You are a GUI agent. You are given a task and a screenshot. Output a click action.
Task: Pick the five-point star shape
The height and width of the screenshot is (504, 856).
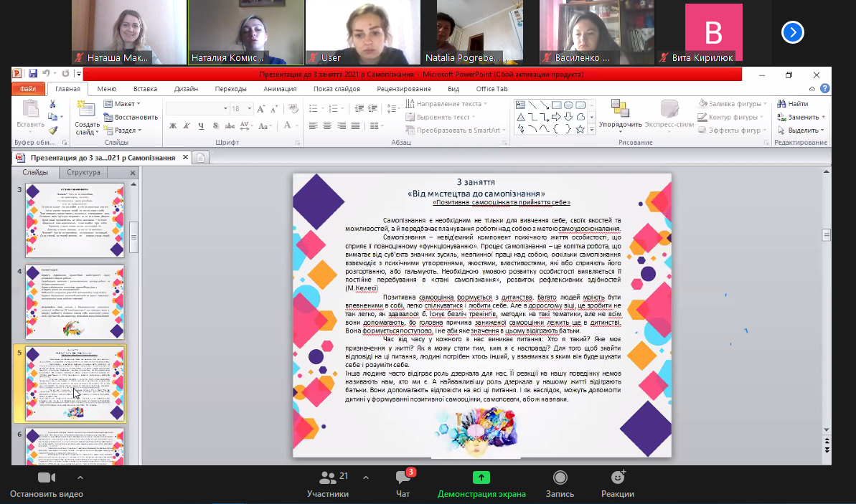[580, 129]
